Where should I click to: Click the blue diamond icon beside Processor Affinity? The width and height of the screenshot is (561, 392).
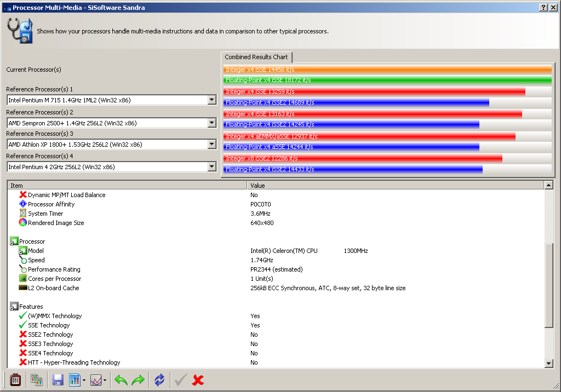[x=23, y=204]
